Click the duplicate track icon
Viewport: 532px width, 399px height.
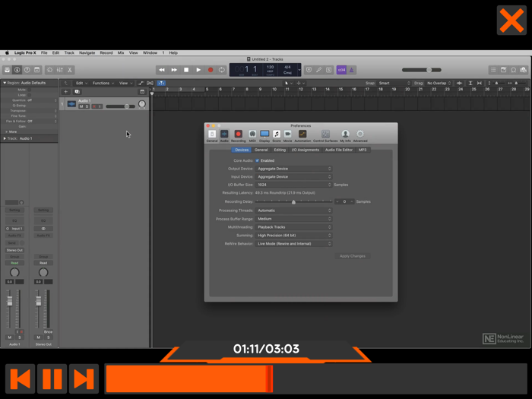click(77, 92)
